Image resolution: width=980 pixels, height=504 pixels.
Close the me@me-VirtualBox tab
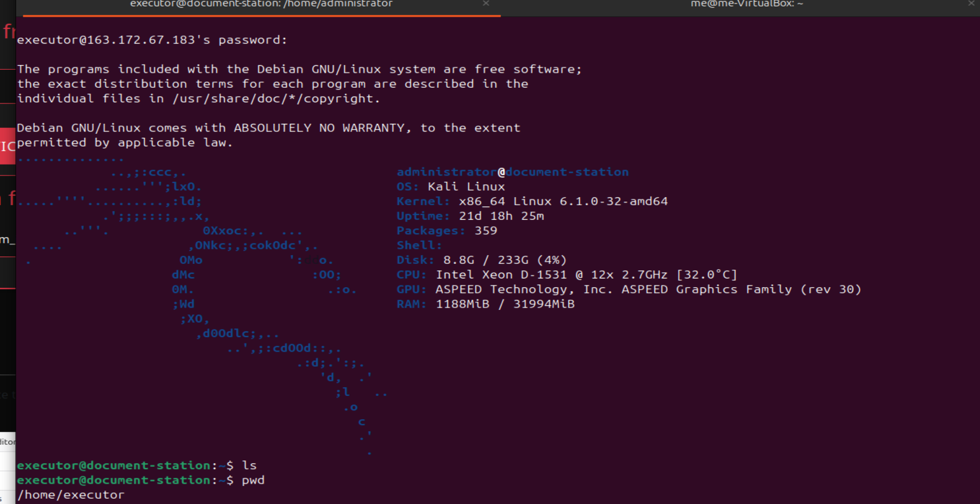tap(971, 3)
